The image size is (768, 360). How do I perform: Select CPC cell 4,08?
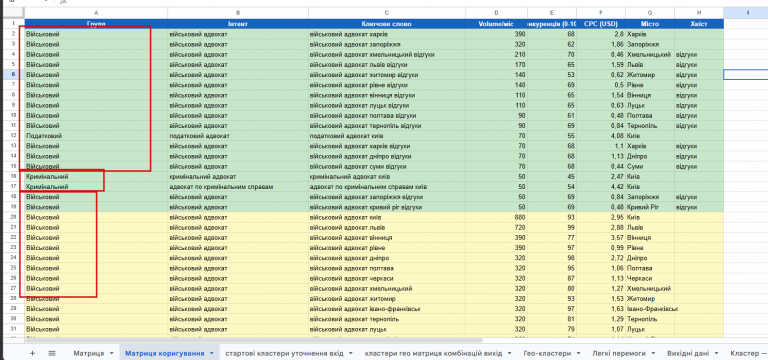point(601,136)
